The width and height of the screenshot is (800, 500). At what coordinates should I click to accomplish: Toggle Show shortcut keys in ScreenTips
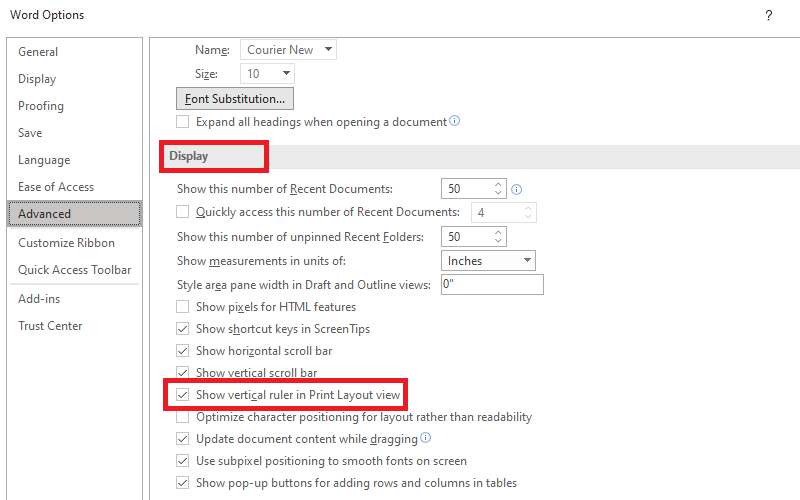coord(183,329)
